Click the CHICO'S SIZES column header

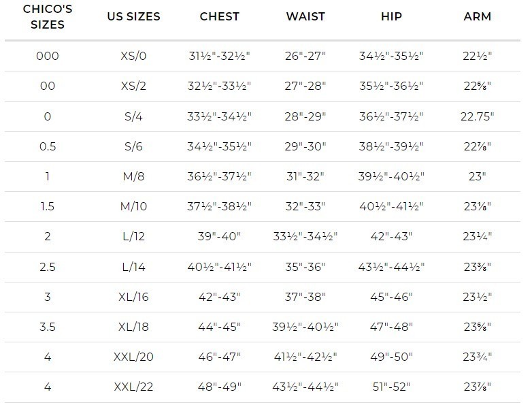(48, 16)
